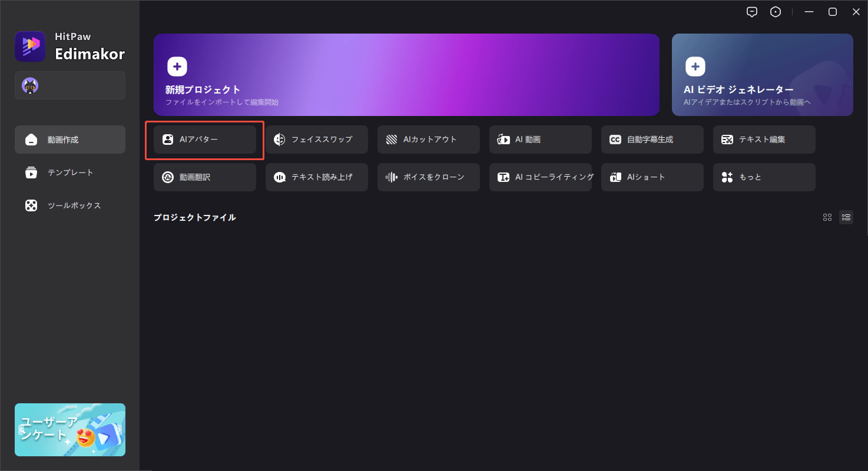Viewport: 868px width, 471px height.
Task: Open the AI 動画 tool icon
Action: tap(503, 140)
